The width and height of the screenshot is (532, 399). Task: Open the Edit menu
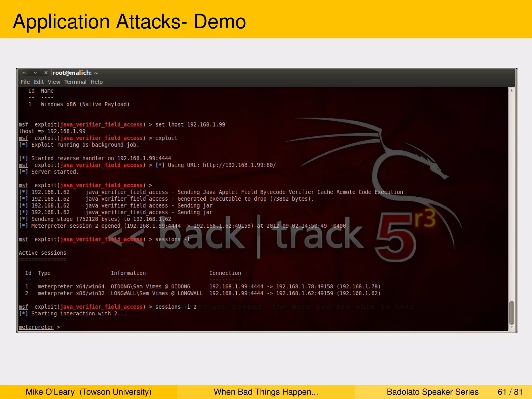point(39,82)
